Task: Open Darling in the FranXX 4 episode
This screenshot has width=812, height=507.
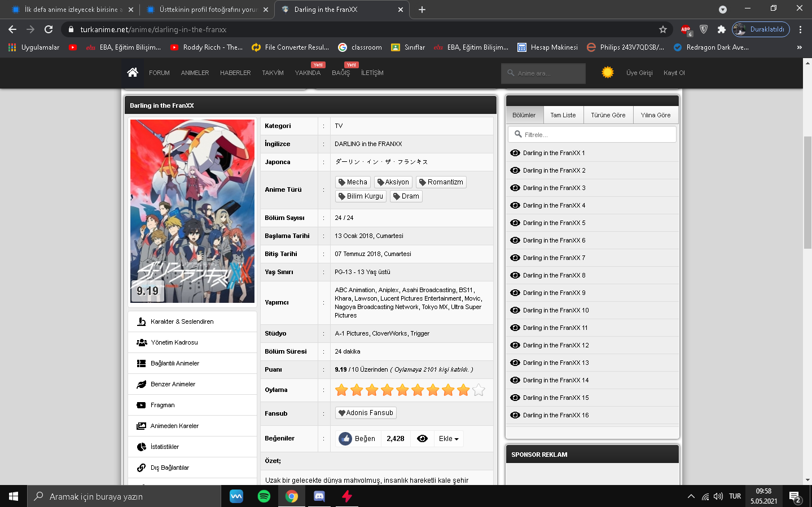Action: click(554, 205)
